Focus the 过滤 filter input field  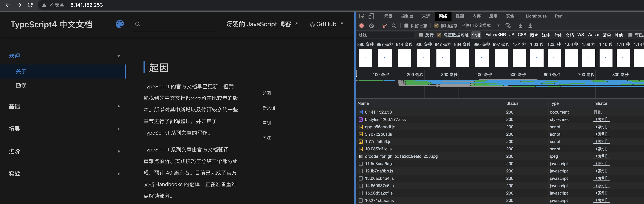pyautogui.click(x=386, y=35)
